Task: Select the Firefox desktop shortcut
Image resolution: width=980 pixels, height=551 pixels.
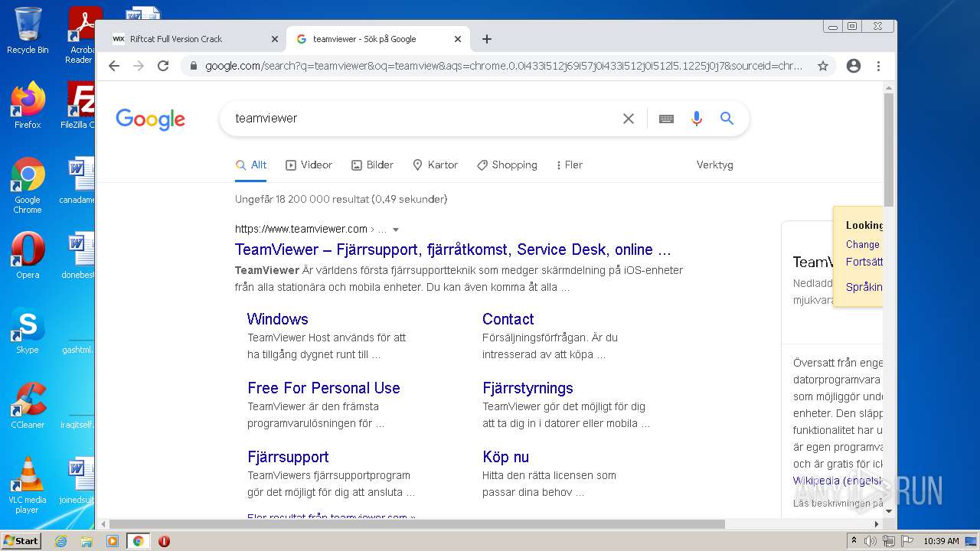Action: tap(28, 106)
